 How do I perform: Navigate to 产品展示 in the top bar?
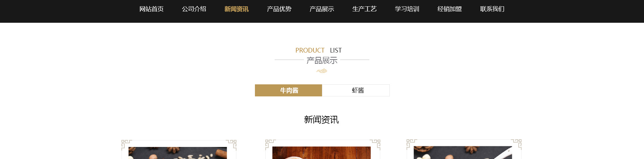click(x=322, y=9)
